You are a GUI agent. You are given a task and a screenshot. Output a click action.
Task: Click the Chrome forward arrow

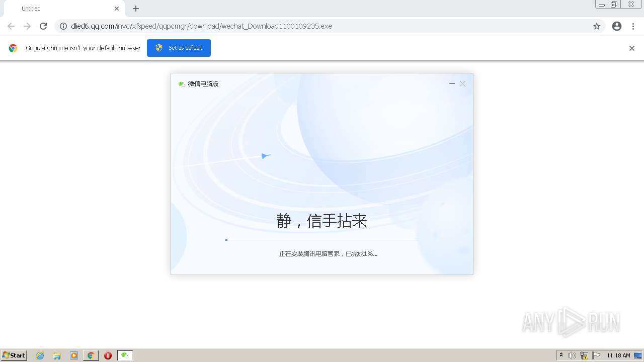click(27, 26)
